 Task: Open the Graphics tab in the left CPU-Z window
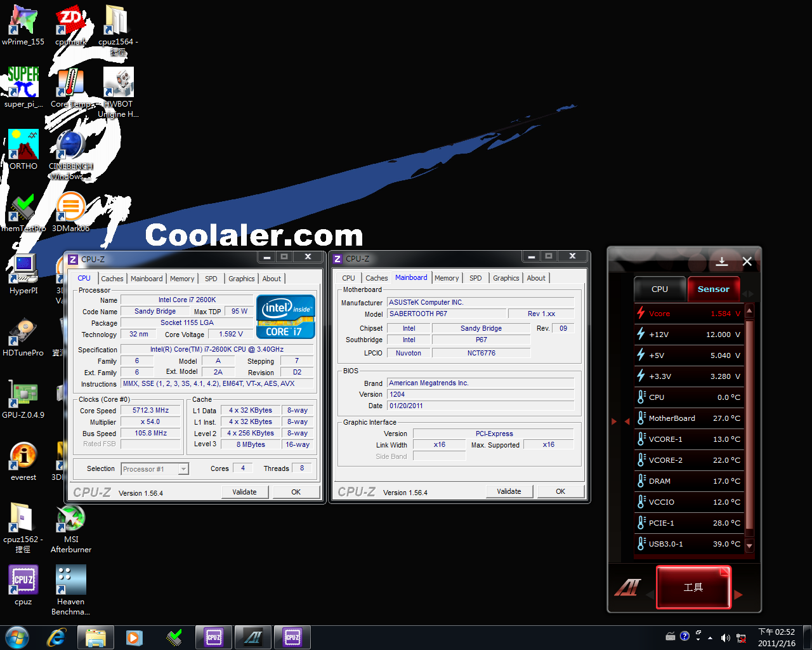click(x=242, y=279)
